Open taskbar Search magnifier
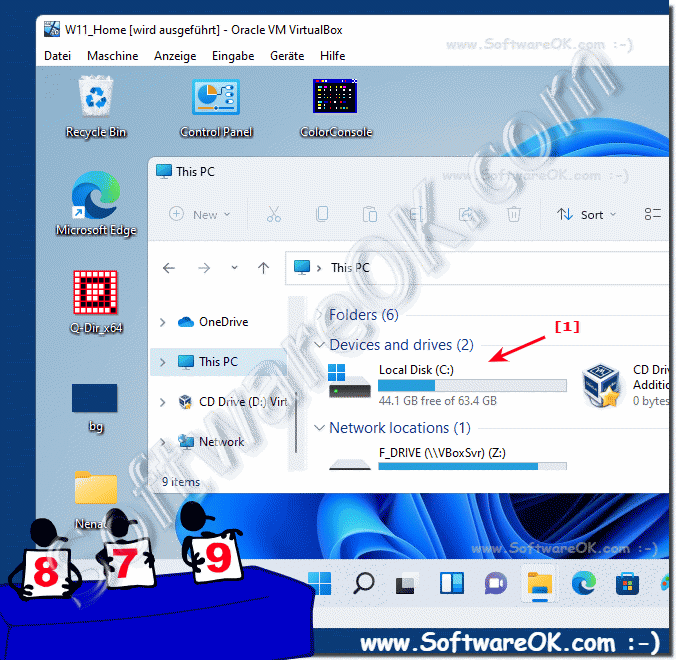This screenshot has width=676, height=660. click(363, 584)
